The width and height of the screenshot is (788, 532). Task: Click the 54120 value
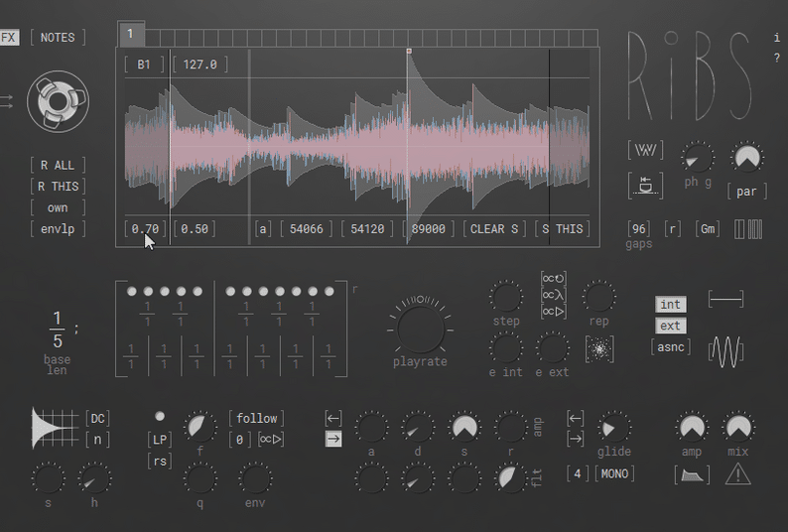click(367, 229)
